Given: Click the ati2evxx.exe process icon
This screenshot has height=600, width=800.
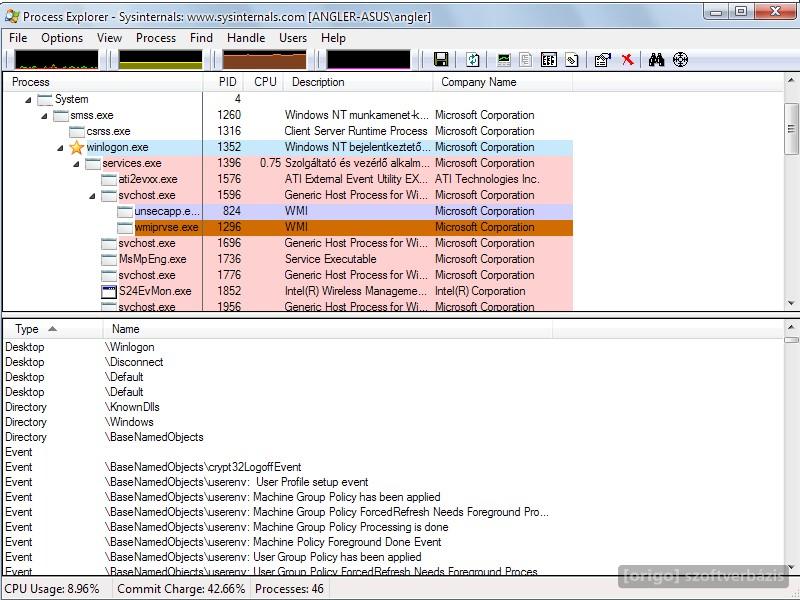Looking at the screenshot, I should click(109, 180).
